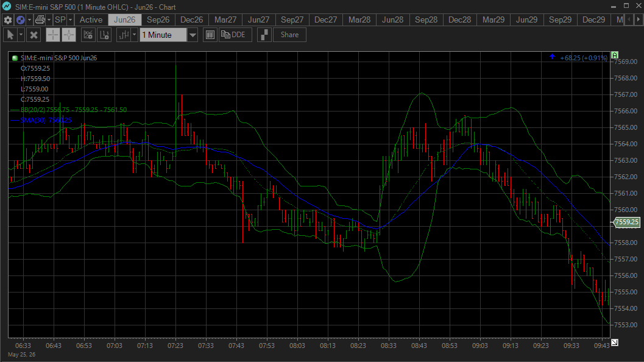Maximize the chart window
Image resolution: width=644 pixels, height=362 pixels.
tap(626, 6)
